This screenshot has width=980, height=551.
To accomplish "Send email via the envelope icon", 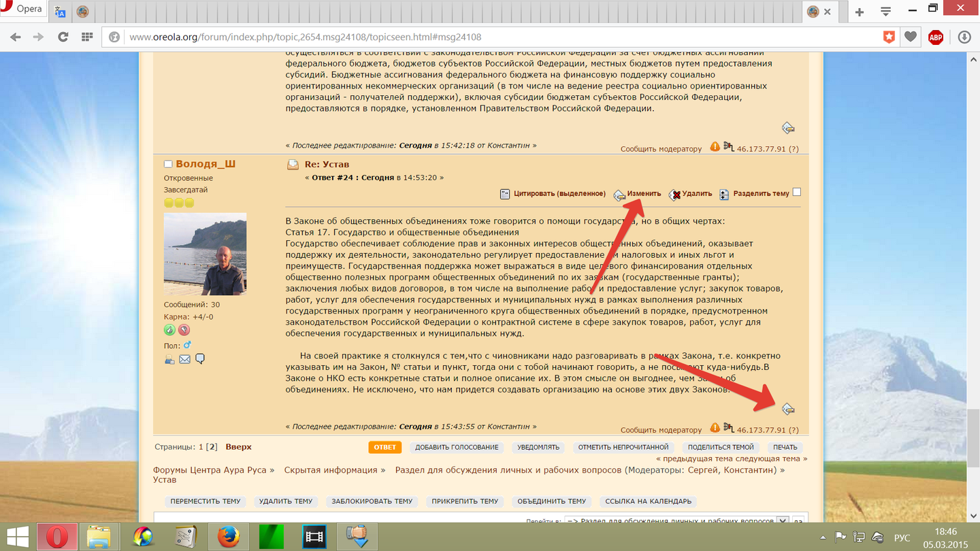I will pyautogui.click(x=184, y=359).
